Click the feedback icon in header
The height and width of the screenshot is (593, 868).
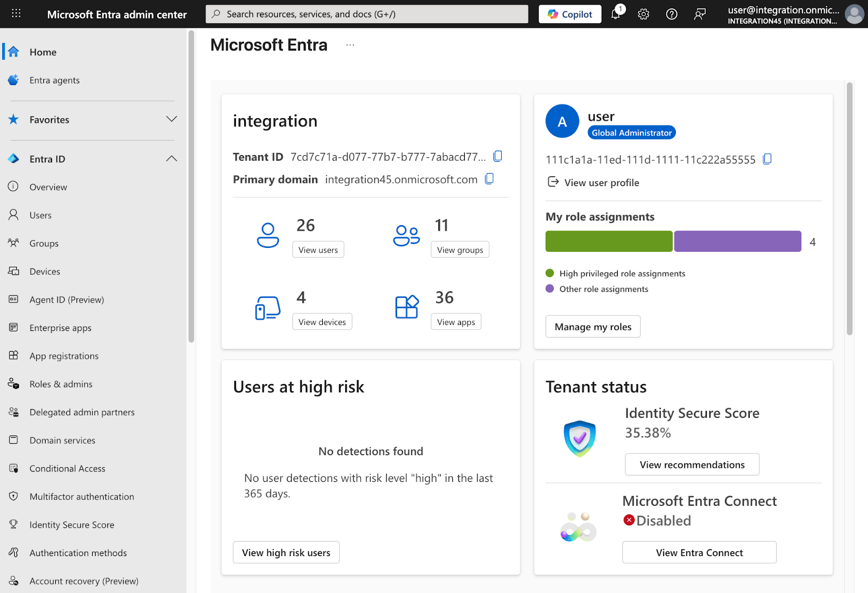pyautogui.click(x=700, y=14)
